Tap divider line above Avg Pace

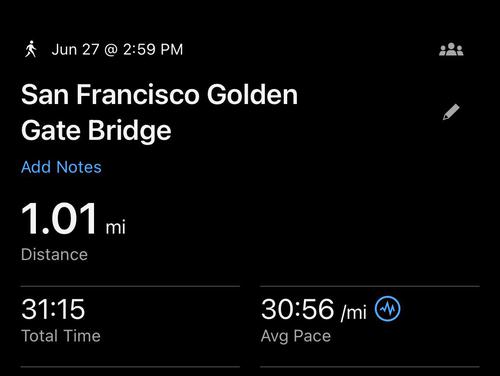[370, 286]
